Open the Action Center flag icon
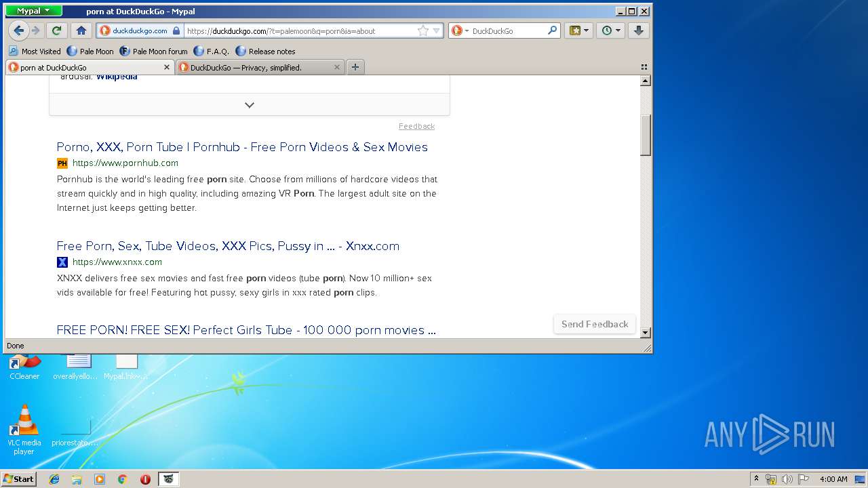Screen dimensions: 868x488 click(x=803, y=479)
